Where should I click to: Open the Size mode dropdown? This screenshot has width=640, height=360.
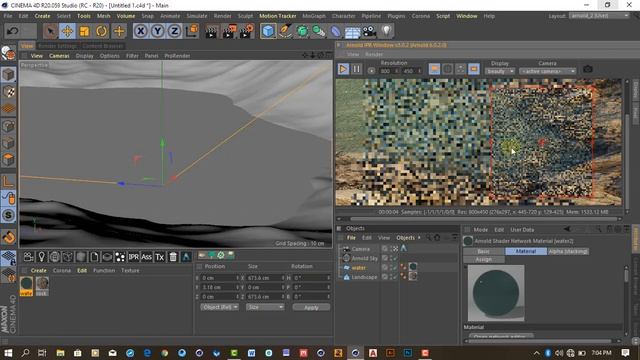point(265,307)
